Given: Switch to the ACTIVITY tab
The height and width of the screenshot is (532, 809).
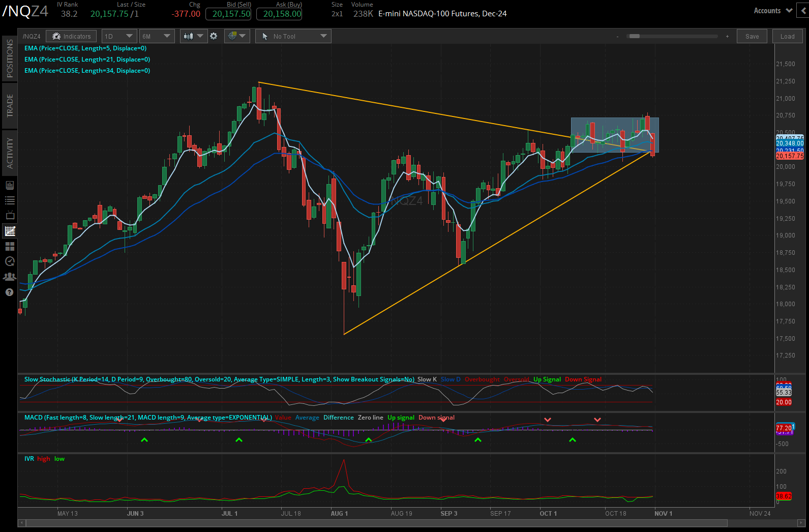Looking at the screenshot, I should coord(10,153).
